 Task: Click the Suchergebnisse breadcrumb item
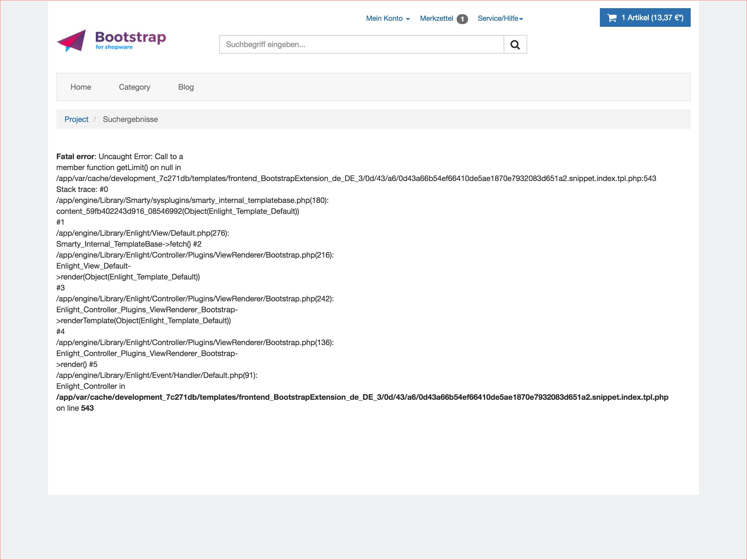[130, 119]
